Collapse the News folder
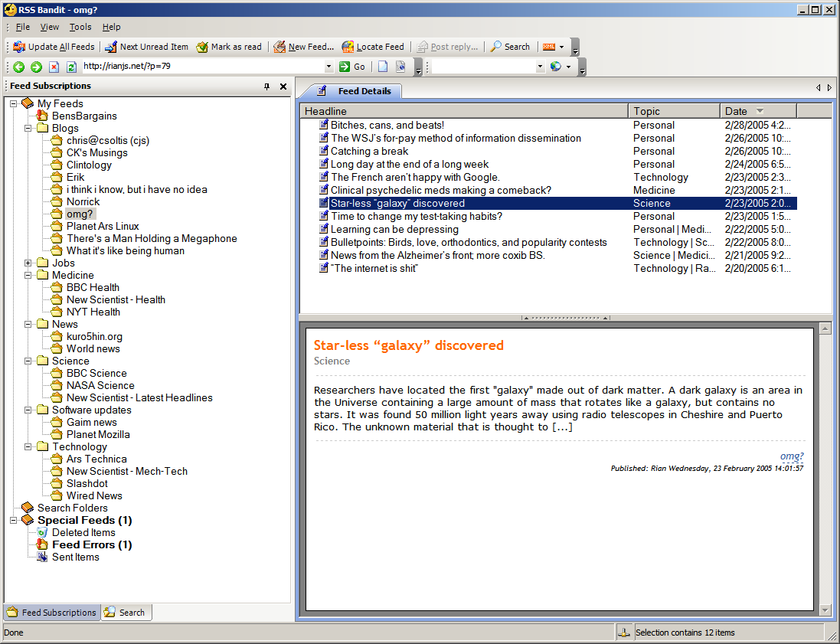Viewport: 840px width, 644px height. pyautogui.click(x=28, y=324)
